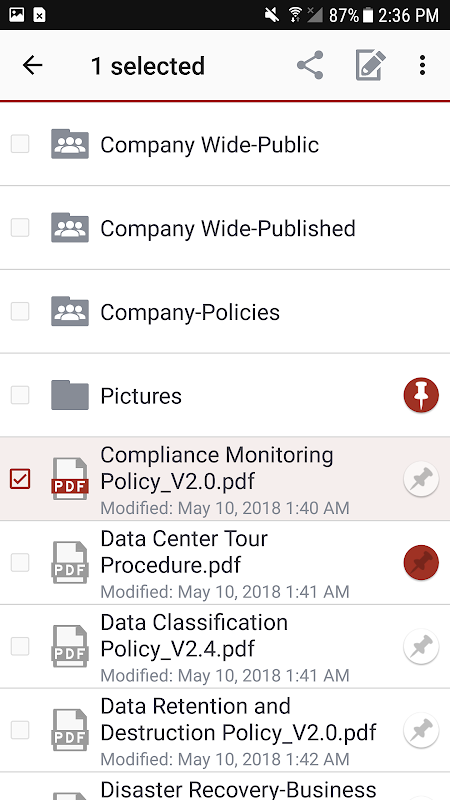This screenshot has height=800, width=450.
Task: Pin Compliance Monitoring Policy_V2.0.pdf
Action: coord(421,479)
